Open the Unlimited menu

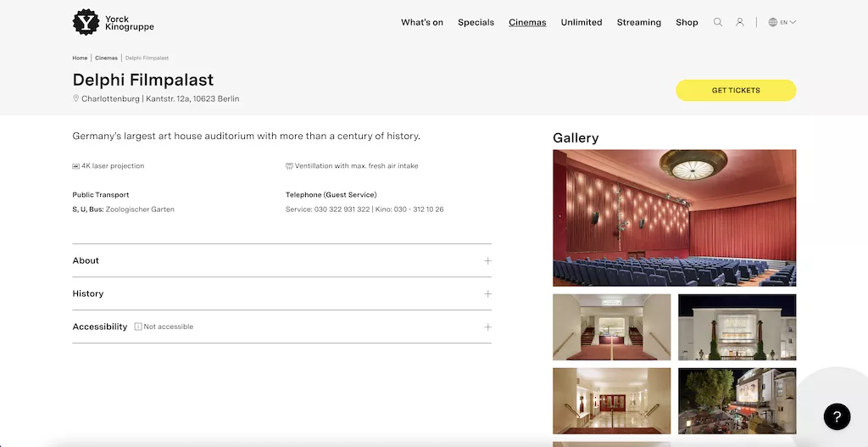pyautogui.click(x=581, y=22)
